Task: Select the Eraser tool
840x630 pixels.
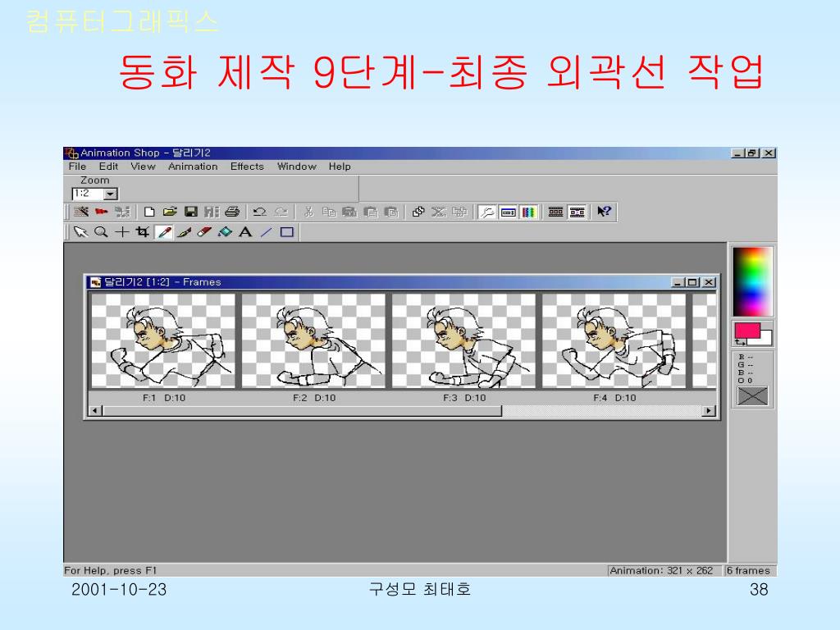Action: tap(204, 232)
